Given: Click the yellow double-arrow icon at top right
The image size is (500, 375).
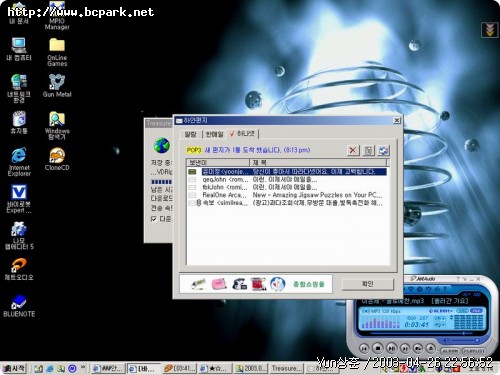Looking at the screenshot, I should point(489,30).
